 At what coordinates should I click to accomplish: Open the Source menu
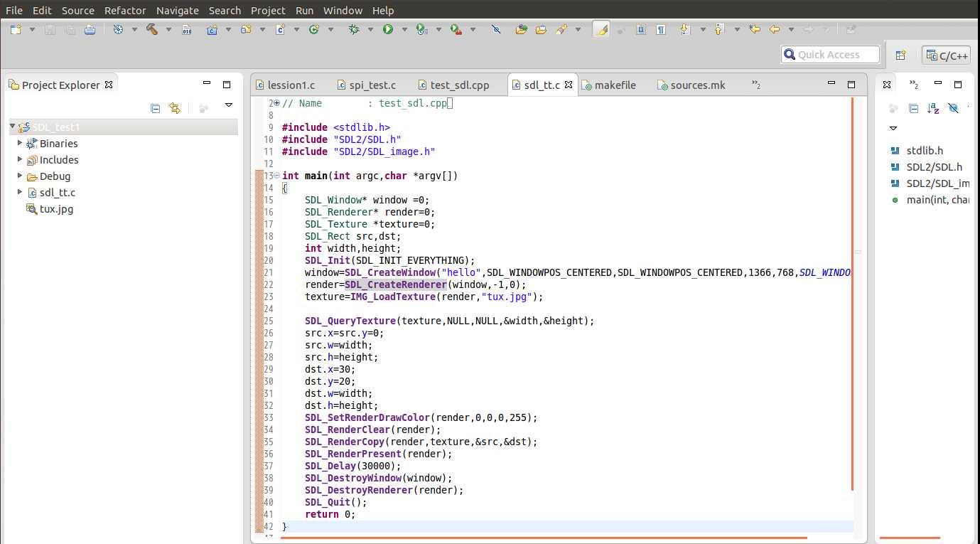(77, 10)
